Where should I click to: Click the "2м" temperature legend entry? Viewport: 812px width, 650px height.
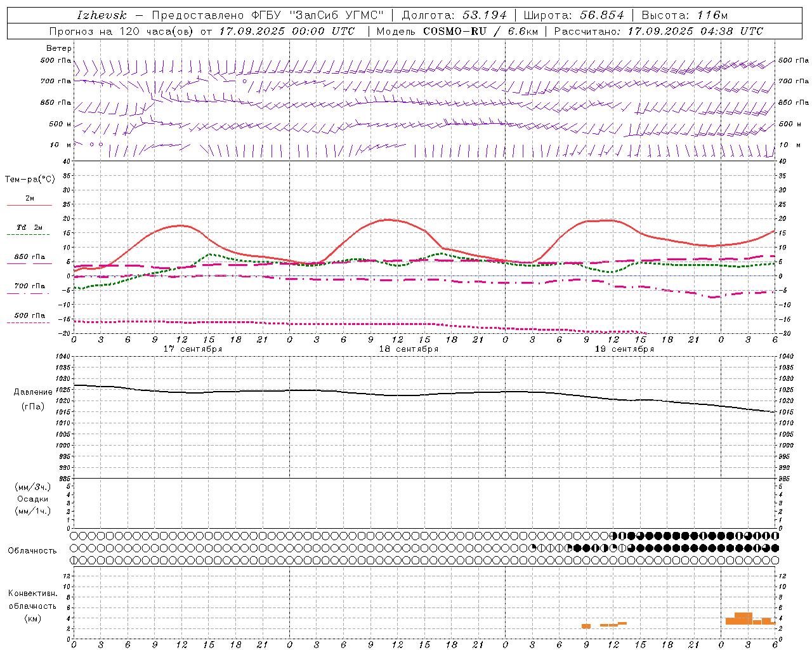(30, 198)
